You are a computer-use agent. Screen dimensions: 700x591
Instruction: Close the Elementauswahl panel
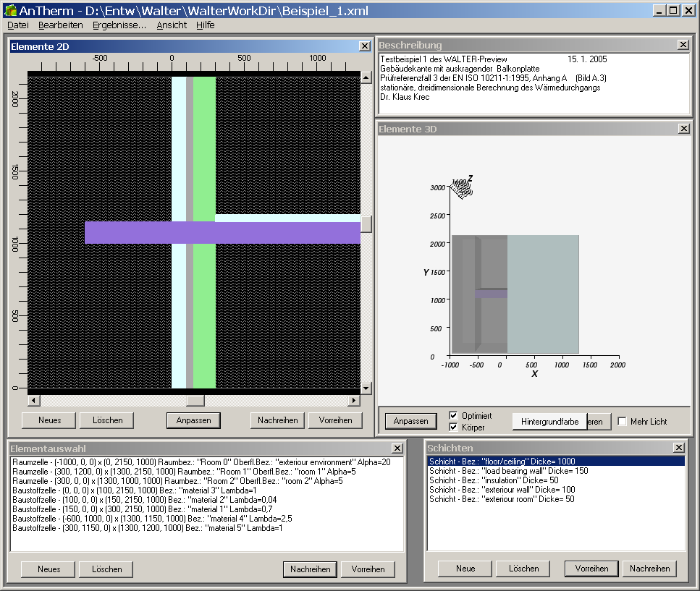tap(397, 448)
